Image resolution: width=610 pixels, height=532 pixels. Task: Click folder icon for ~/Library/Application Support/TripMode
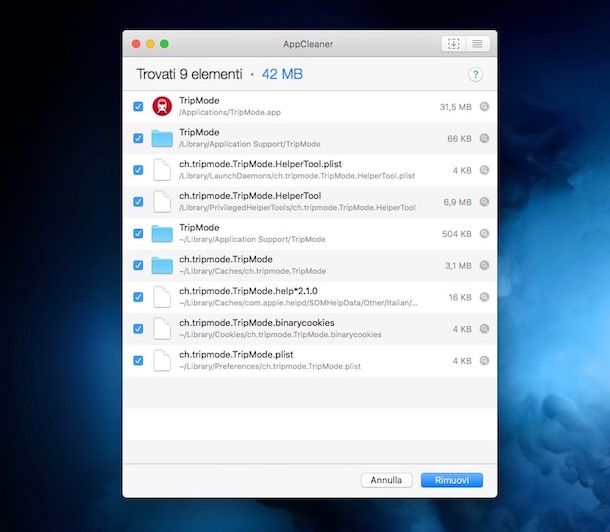coord(162,234)
